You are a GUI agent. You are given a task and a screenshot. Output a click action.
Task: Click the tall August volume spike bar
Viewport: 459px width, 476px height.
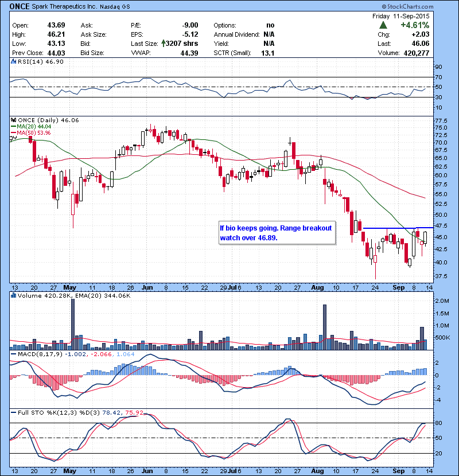324,327
